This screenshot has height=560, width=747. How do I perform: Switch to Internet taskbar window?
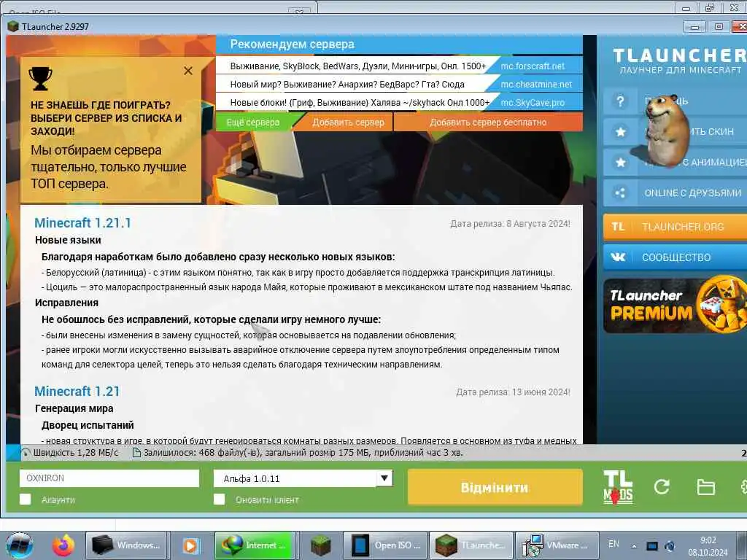coord(255,545)
